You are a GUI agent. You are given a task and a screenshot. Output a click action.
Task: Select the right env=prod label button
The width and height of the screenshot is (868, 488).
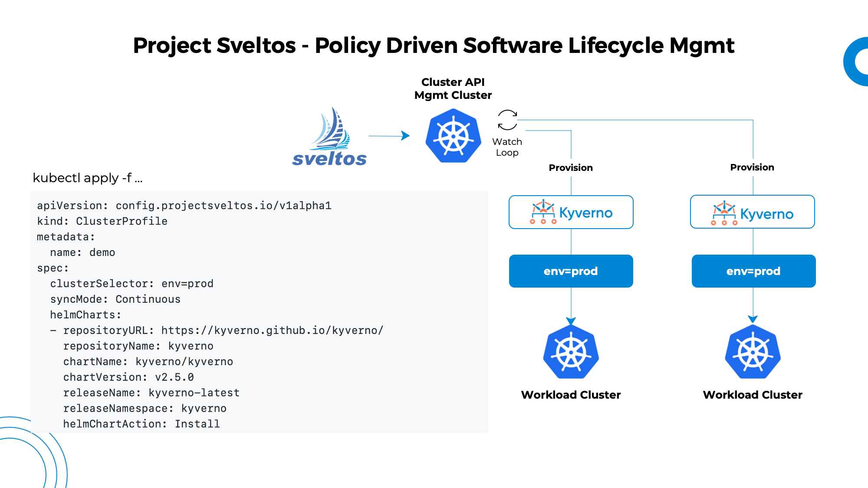[753, 271]
